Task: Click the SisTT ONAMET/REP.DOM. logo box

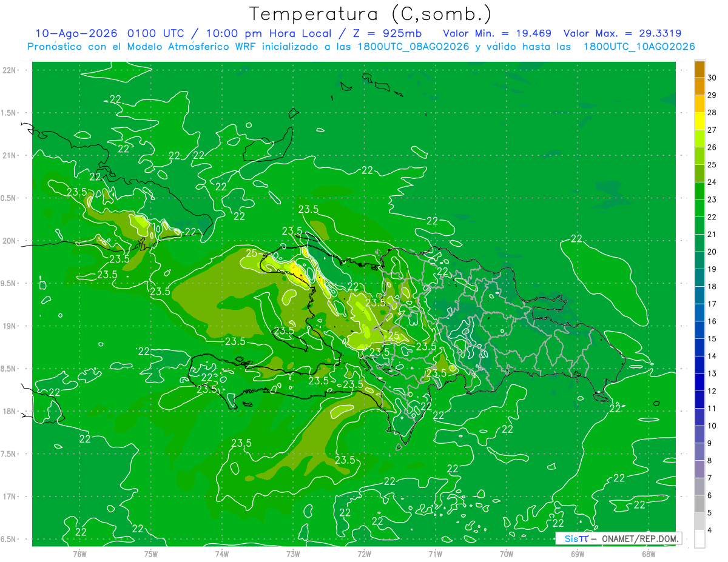Action: pos(618,538)
